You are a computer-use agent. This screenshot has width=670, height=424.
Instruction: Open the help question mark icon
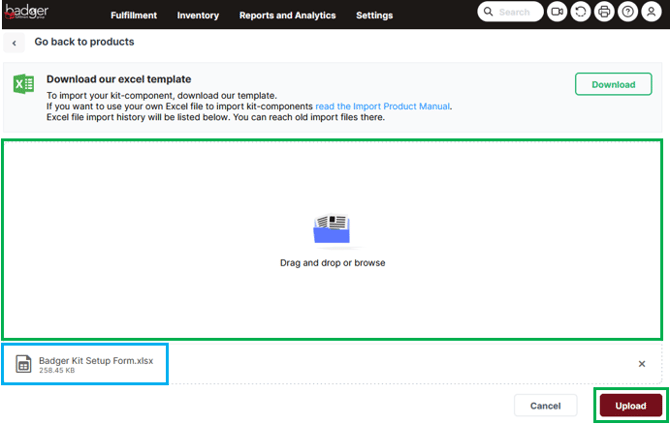(628, 13)
